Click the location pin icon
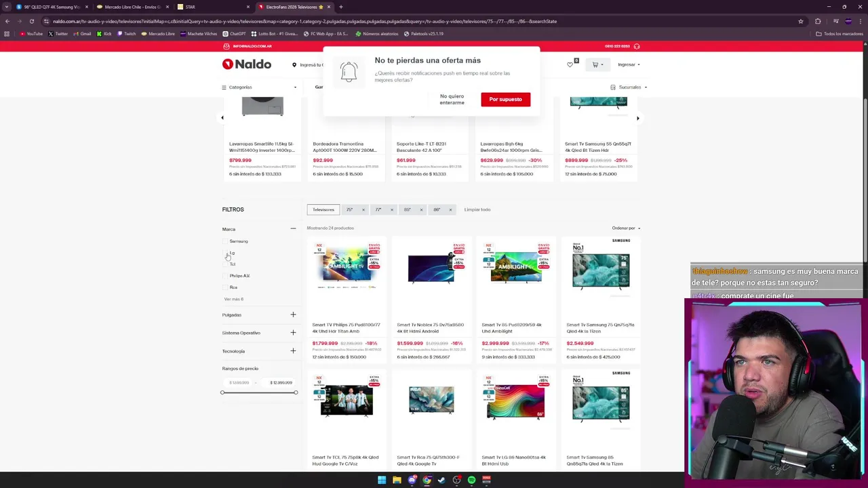Screen dimensions: 868x488 294,65
